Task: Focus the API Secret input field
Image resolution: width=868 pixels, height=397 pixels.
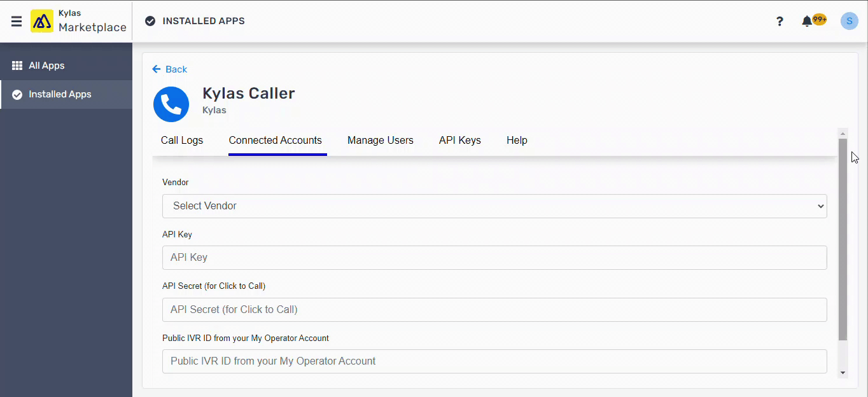Action: click(x=494, y=310)
